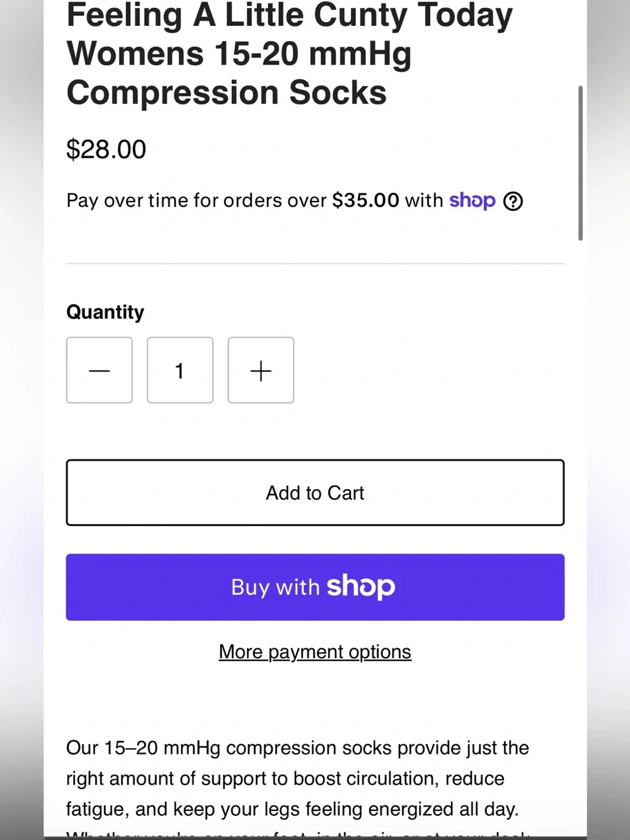Open the Shop Pay help question-mark icon
This screenshot has height=840, width=630.
coord(513,201)
